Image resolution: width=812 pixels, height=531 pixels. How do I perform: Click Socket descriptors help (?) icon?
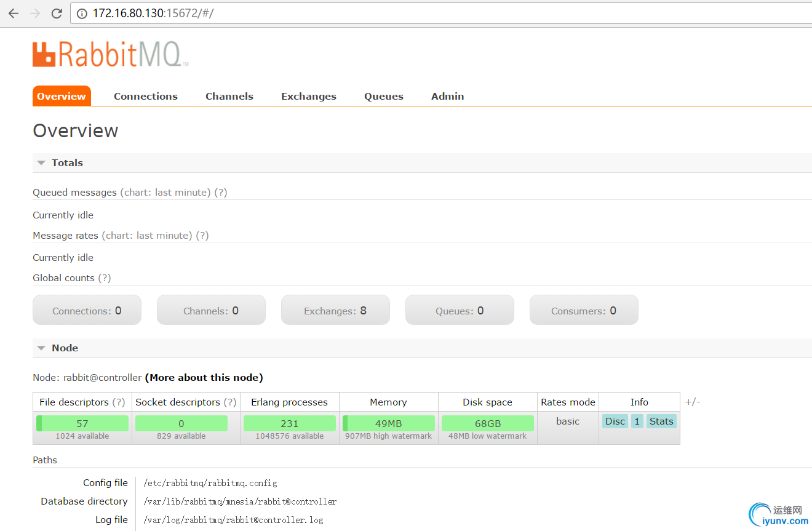pyautogui.click(x=230, y=402)
